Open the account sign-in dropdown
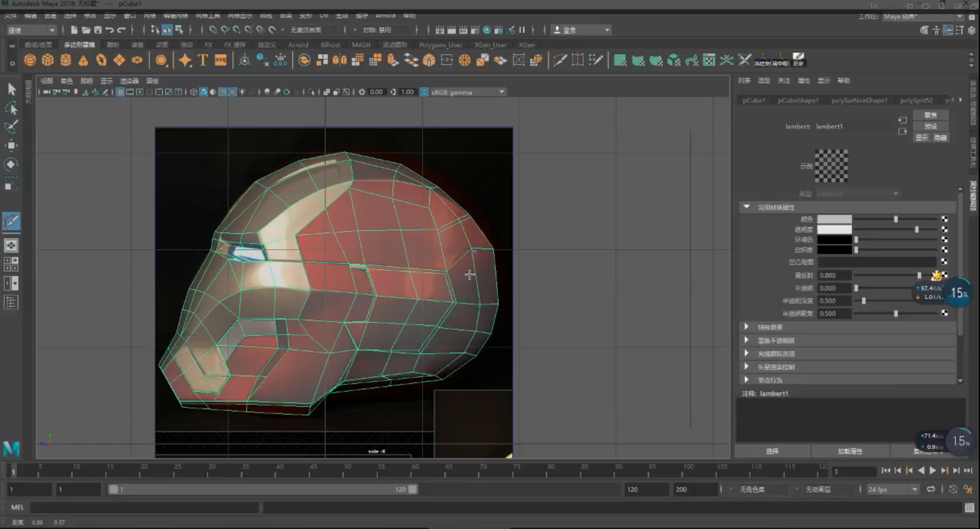Viewport: 980px width, 529px height. pyautogui.click(x=581, y=30)
